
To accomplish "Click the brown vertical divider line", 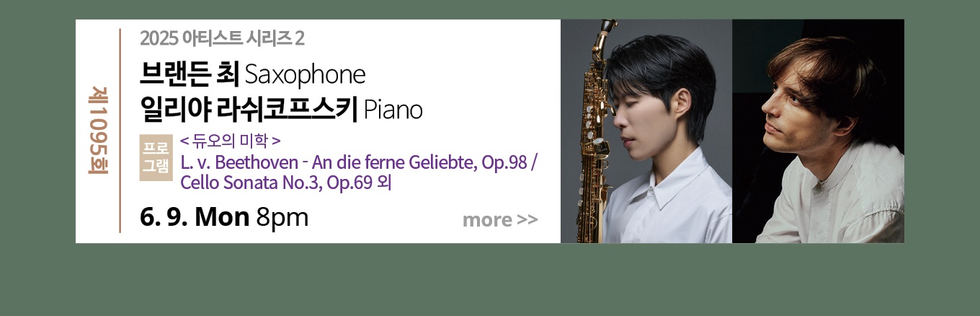I will coord(120,131).
